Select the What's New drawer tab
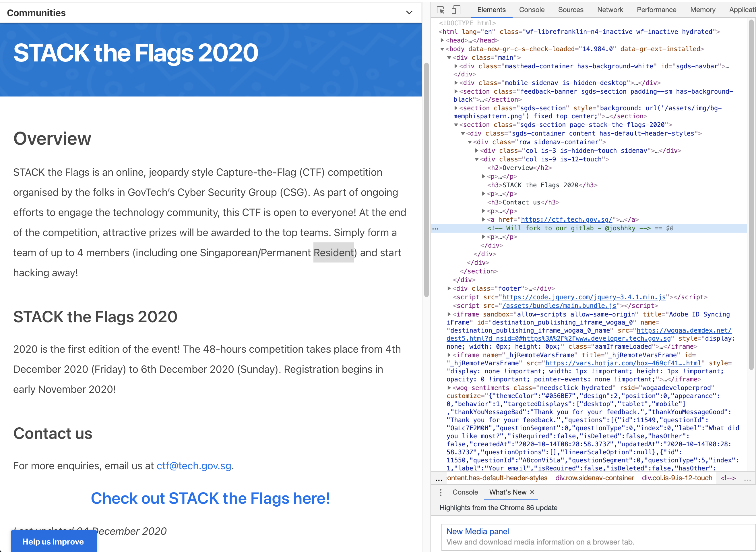Screen dimensions: 756x552 [x=507, y=492]
